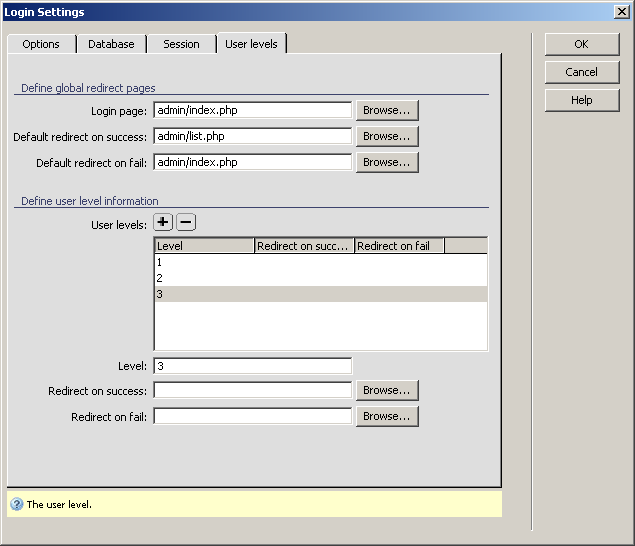Click the Cancel button

(x=581, y=72)
